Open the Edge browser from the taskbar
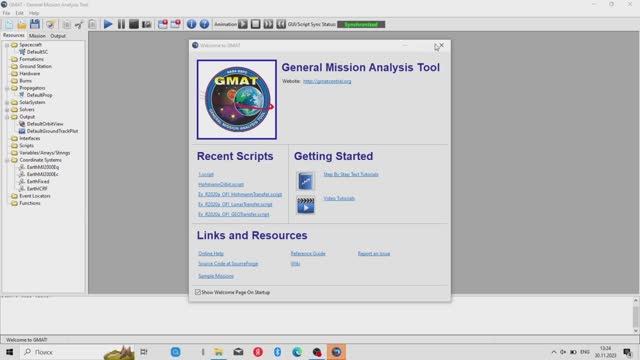 click(x=297, y=352)
